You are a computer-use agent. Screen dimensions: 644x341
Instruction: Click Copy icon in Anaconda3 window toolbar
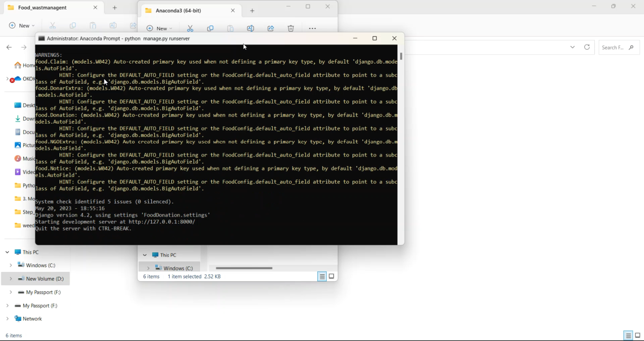pyautogui.click(x=210, y=28)
